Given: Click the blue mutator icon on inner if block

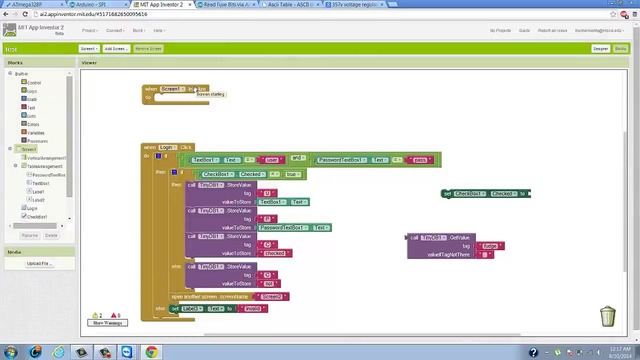Looking at the screenshot, I should 174,172.
